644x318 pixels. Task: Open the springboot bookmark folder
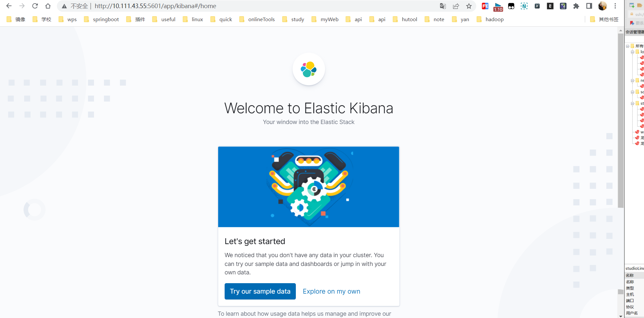(x=101, y=20)
